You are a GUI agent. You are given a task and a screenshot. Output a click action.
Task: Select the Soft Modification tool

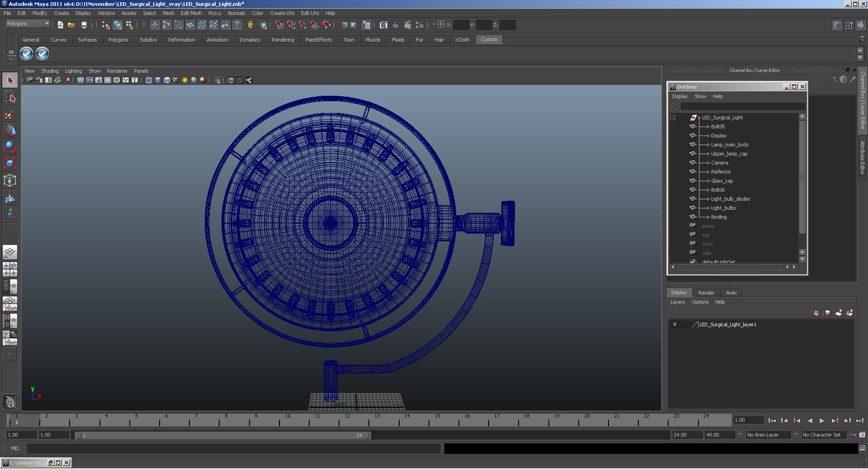click(10, 197)
